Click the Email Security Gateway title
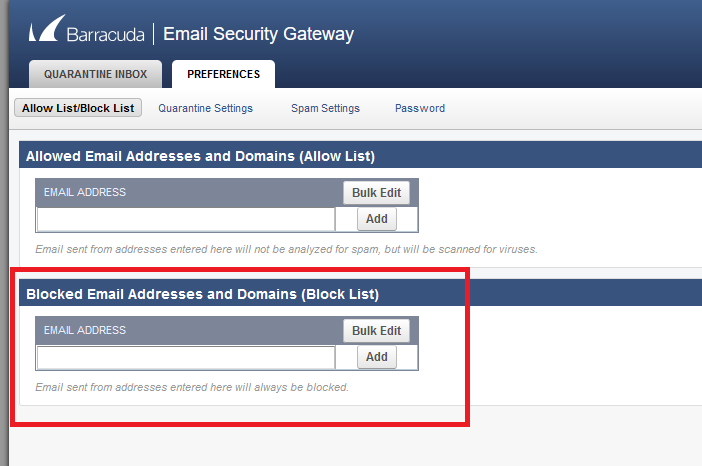Image resolution: width=702 pixels, height=466 pixels. click(x=258, y=34)
